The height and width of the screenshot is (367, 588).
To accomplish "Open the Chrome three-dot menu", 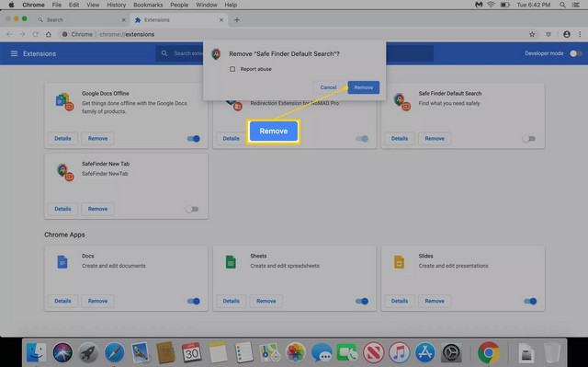I will pyautogui.click(x=580, y=34).
